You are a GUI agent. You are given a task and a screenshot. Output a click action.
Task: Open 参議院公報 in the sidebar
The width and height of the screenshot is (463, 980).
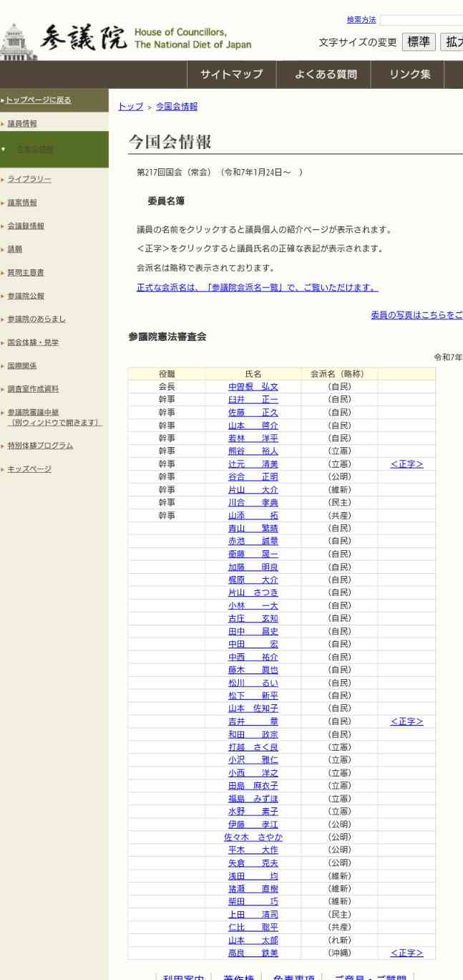pos(26,296)
